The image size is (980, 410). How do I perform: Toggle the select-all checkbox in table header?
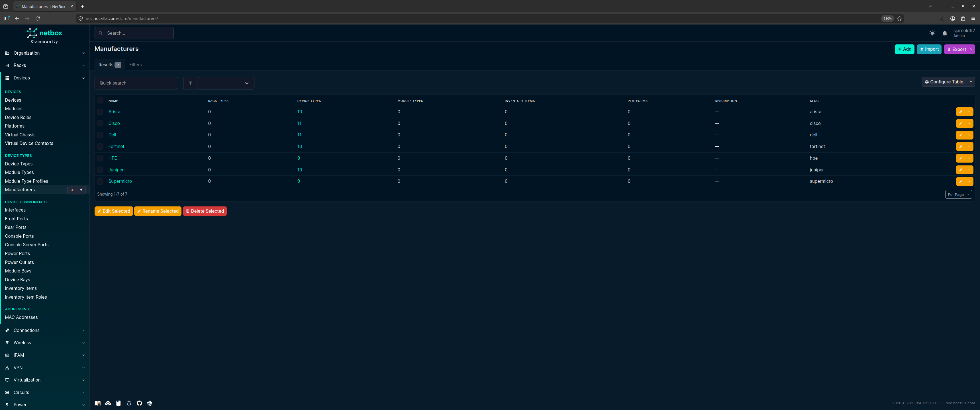pos(100,101)
